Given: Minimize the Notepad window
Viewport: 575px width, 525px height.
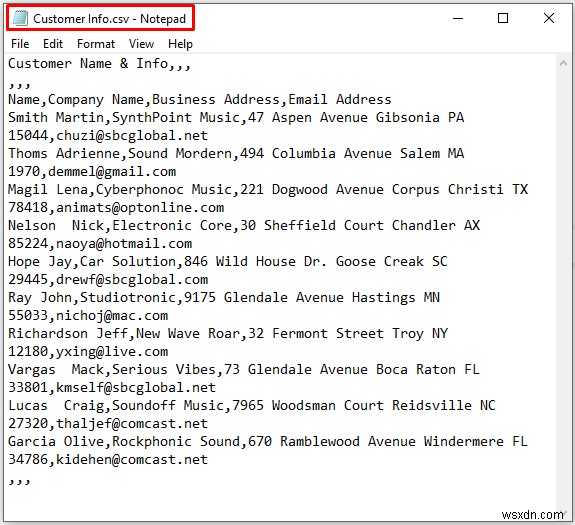Looking at the screenshot, I should (x=458, y=18).
